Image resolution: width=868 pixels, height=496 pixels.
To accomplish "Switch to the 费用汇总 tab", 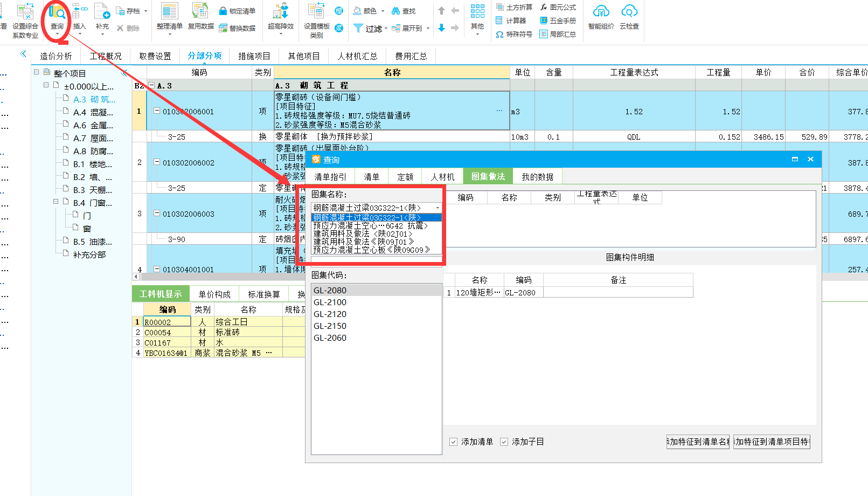I will (x=411, y=56).
